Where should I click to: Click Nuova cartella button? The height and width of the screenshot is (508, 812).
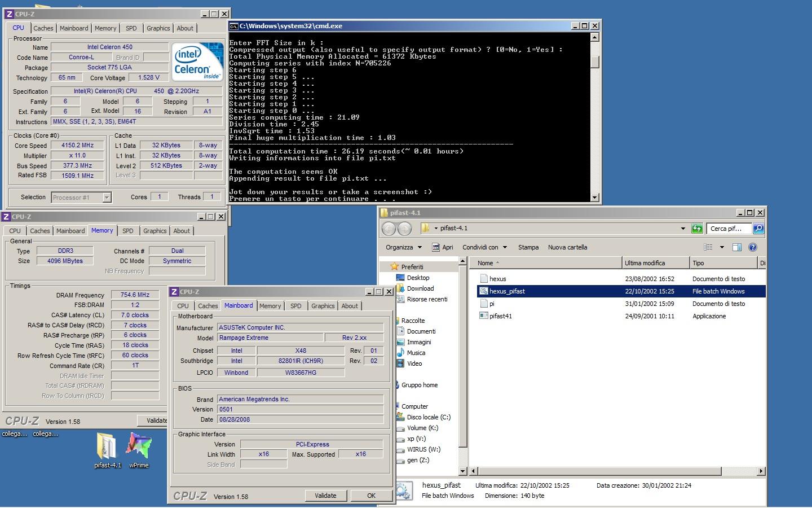(567, 247)
